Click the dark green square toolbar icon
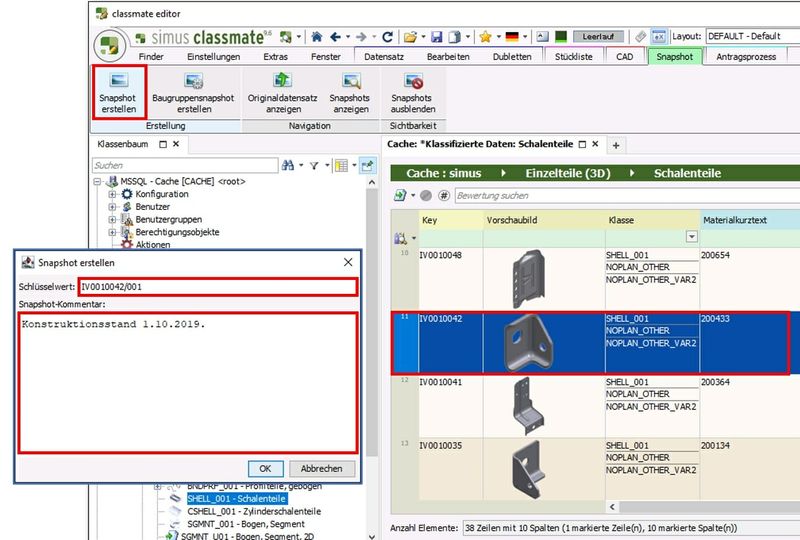The width and height of the screenshot is (800, 540). (561, 36)
